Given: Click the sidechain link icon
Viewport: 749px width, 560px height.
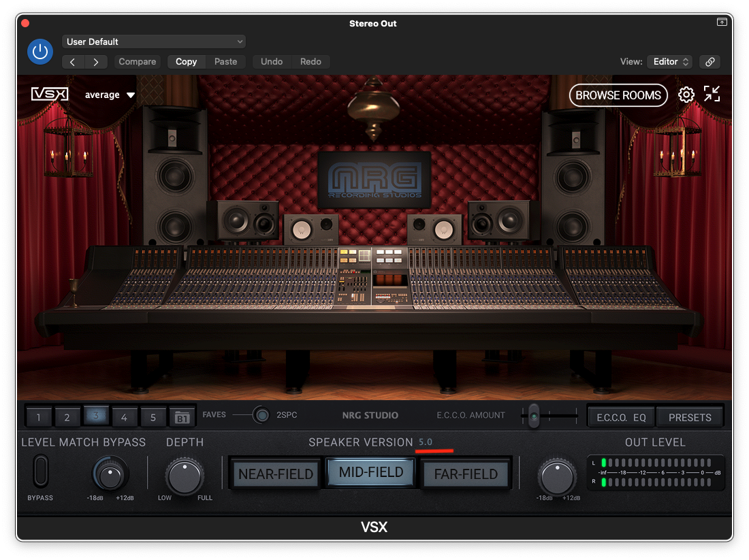Looking at the screenshot, I should point(710,62).
